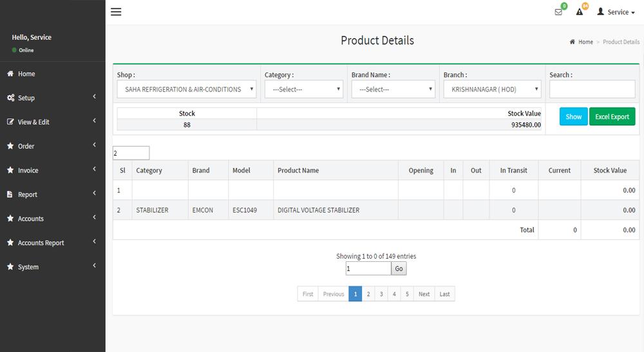Expand the Accounts menu chevron
Viewport: 644px width, 352px height.
tap(95, 217)
